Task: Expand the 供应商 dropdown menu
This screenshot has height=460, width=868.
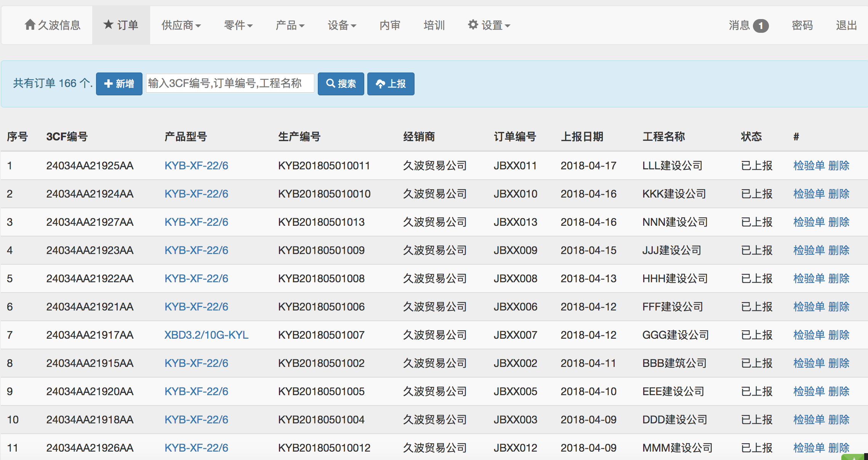Action: (x=181, y=26)
